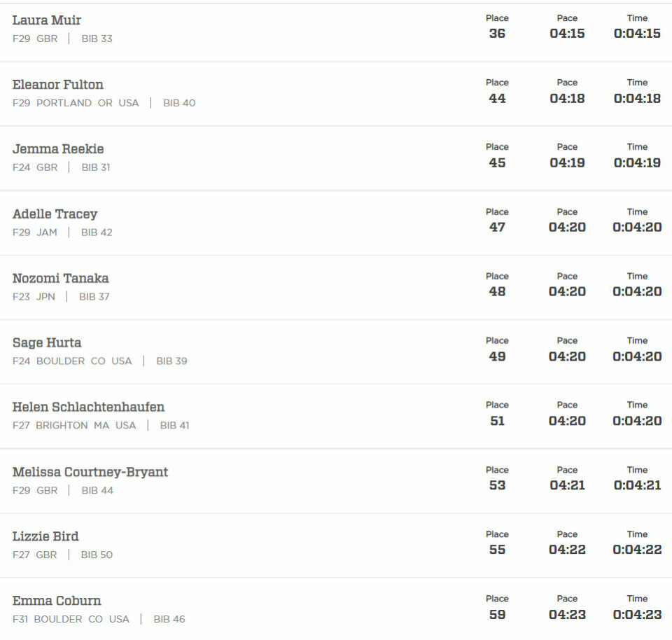Click BIB 42 under Adelle Tracey
The image size is (672, 640).
click(97, 232)
